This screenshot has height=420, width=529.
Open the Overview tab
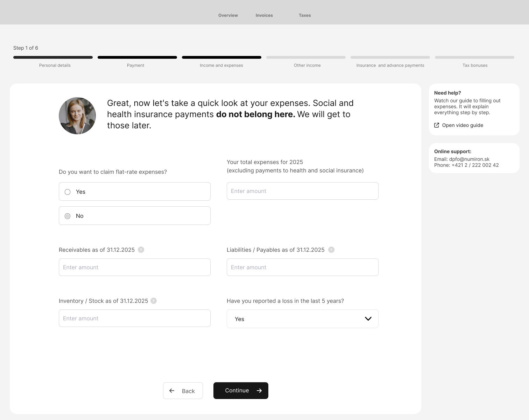[228, 15]
